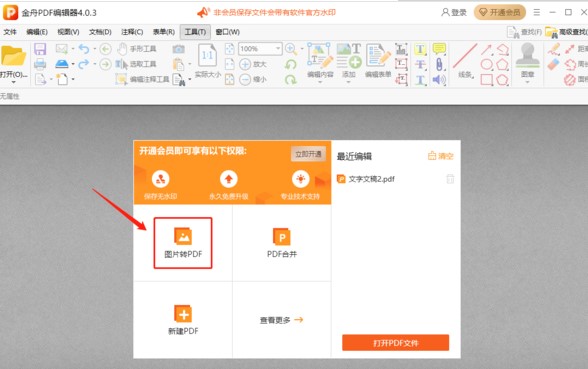The image size is (588, 369).
Task: Click the undo arrow icon
Action: 84,49
